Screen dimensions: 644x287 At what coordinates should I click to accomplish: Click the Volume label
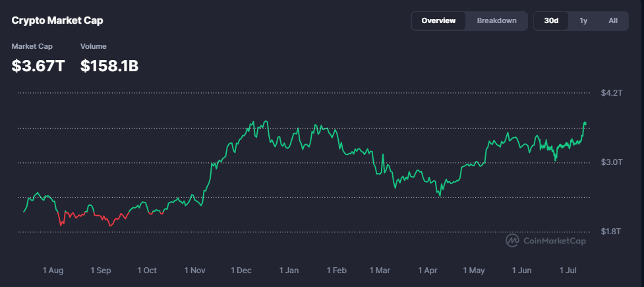93,46
